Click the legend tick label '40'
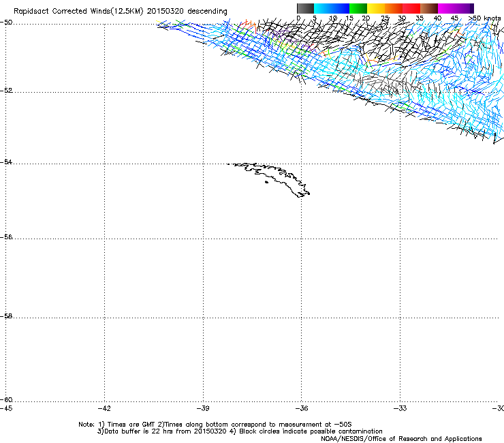 [x=437, y=18]
